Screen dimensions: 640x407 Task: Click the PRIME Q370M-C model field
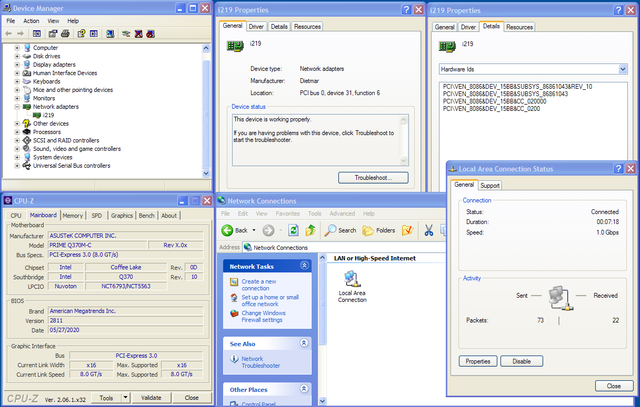point(97,245)
